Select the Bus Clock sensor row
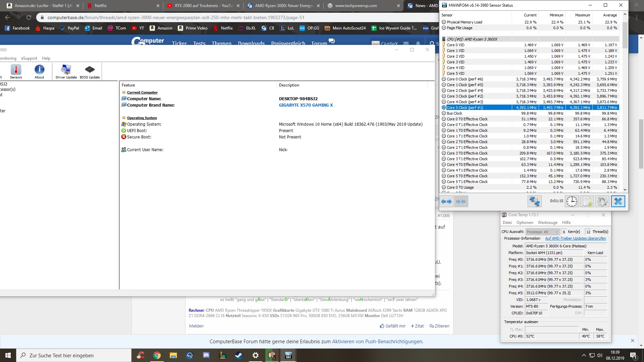 click(x=530, y=113)
